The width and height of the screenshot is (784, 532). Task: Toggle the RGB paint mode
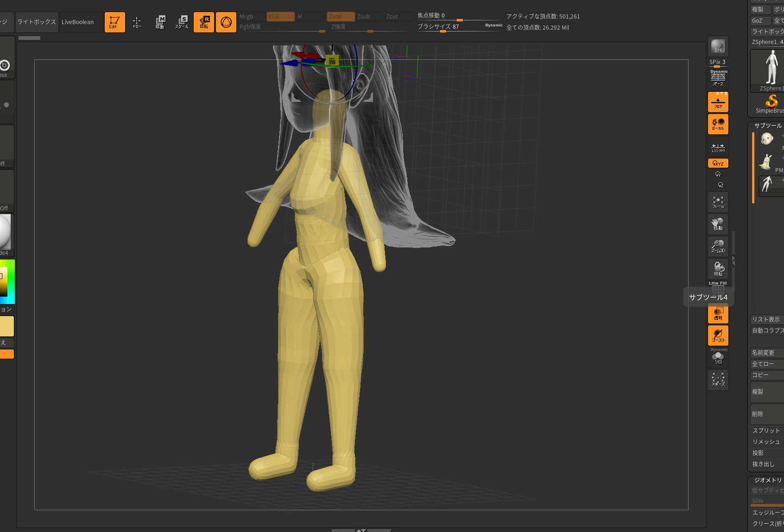coord(281,17)
